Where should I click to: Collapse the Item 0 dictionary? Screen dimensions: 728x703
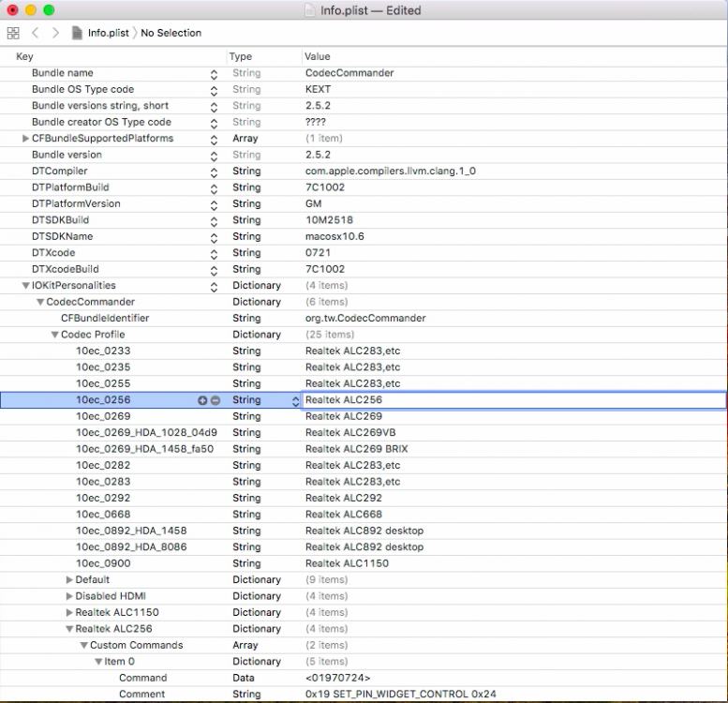coord(98,662)
